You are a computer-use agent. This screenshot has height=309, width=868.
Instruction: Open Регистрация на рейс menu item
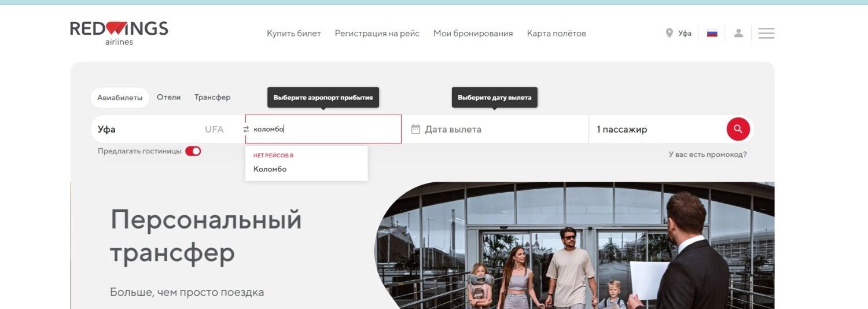pos(377,34)
